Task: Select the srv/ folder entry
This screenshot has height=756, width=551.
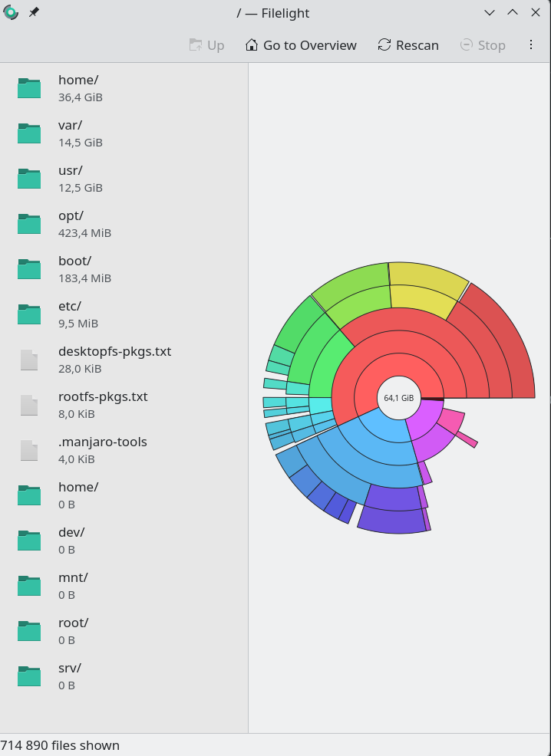Action: click(70, 676)
